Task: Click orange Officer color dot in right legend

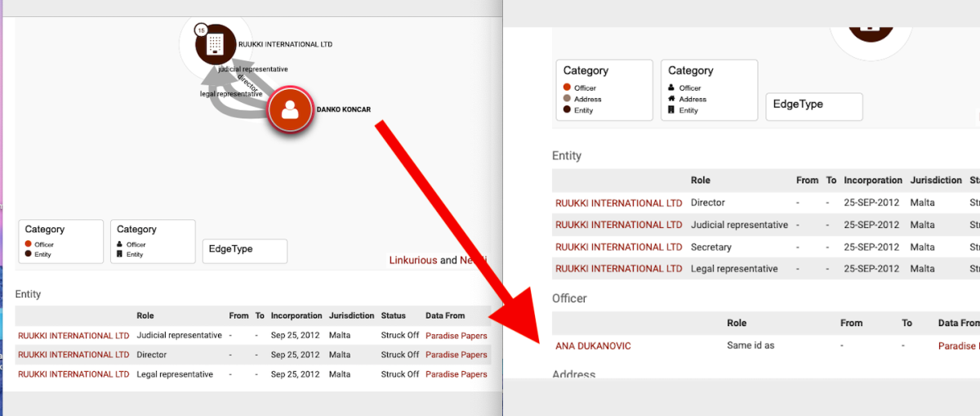Action: pos(567,87)
